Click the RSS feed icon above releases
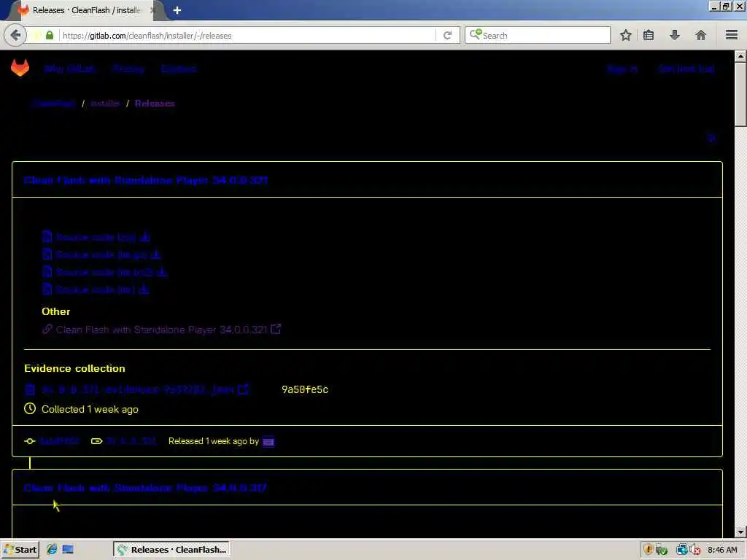Image resolution: width=747 pixels, height=560 pixels. 711,138
